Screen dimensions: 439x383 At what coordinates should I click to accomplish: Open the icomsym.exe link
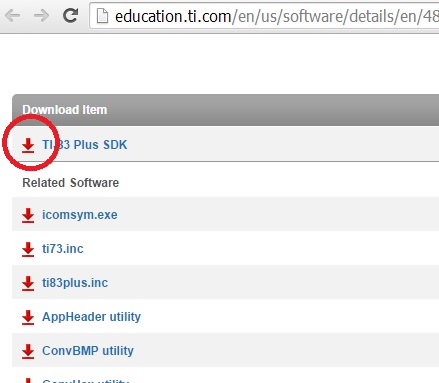(x=80, y=215)
